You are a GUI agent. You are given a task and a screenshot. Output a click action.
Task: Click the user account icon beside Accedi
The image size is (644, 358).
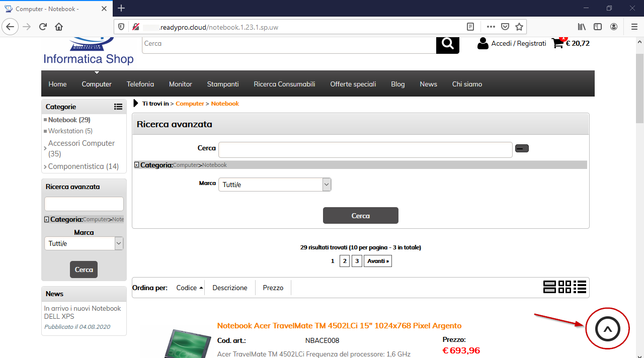click(x=483, y=44)
